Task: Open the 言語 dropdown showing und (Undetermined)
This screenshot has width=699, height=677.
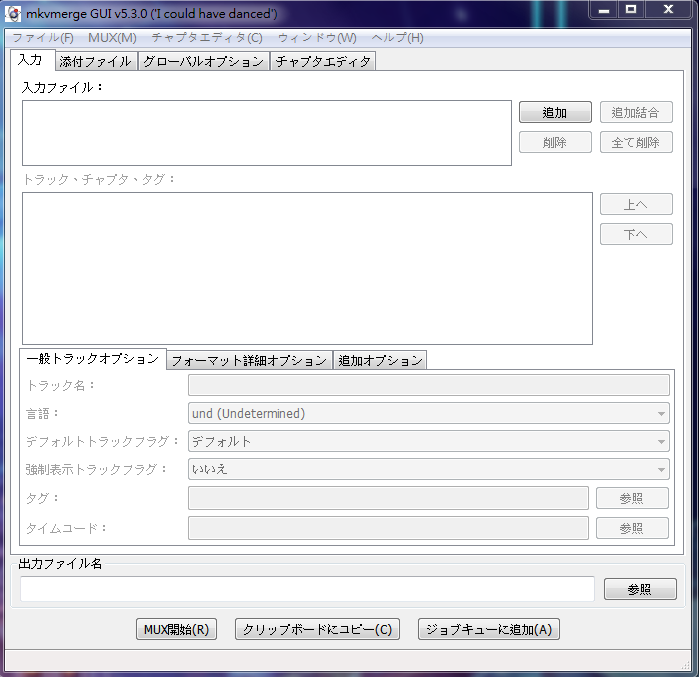Action: pos(429,414)
